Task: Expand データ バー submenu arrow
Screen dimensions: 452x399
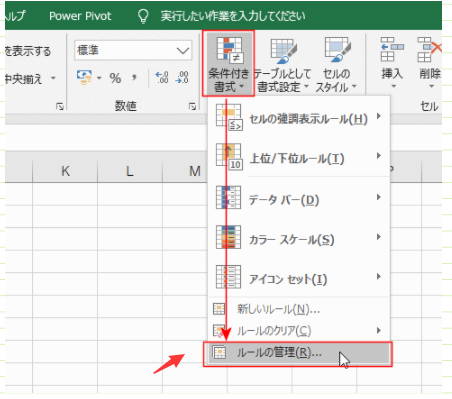Action: 378,197
